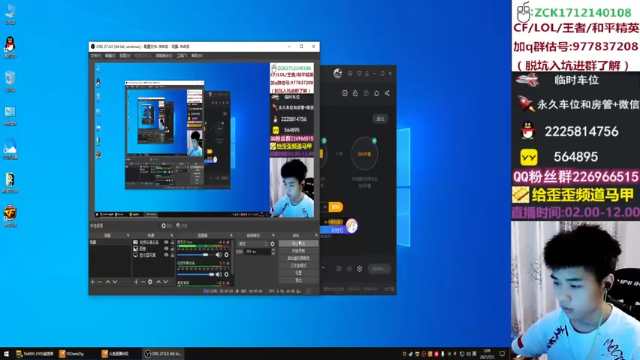The width and height of the screenshot is (640, 360).
Task: Pop out the Scenes dock via its header icon
Action: [128, 236]
